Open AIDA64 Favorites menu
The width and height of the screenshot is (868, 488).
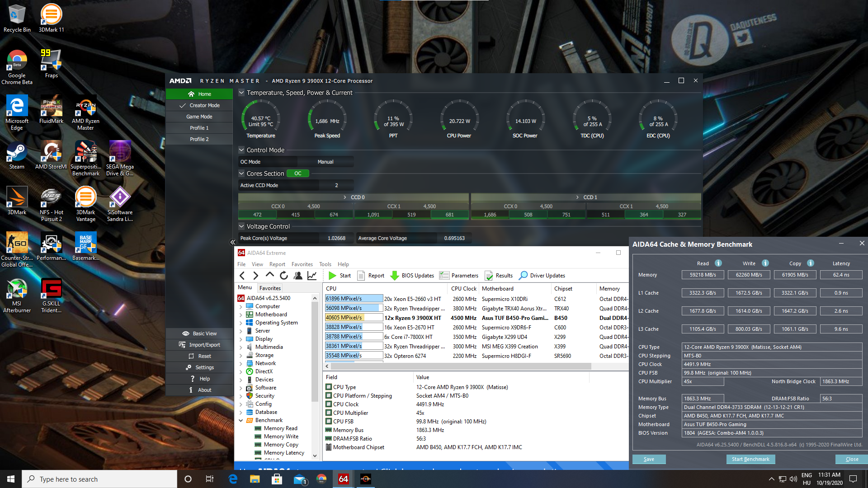coord(302,264)
